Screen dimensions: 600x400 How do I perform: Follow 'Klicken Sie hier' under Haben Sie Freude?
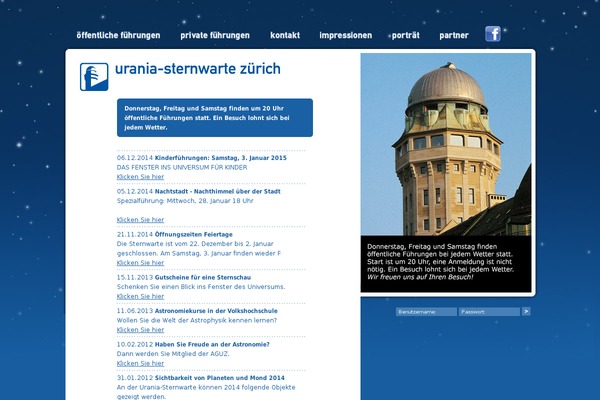140,363
